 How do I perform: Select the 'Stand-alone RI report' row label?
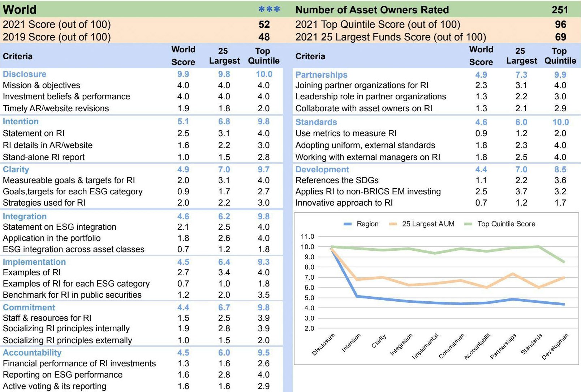click(x=44, y=157)
